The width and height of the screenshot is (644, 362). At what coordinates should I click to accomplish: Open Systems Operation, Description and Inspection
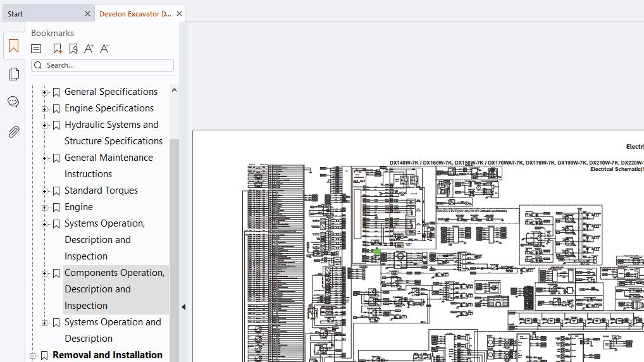point(105,240)
